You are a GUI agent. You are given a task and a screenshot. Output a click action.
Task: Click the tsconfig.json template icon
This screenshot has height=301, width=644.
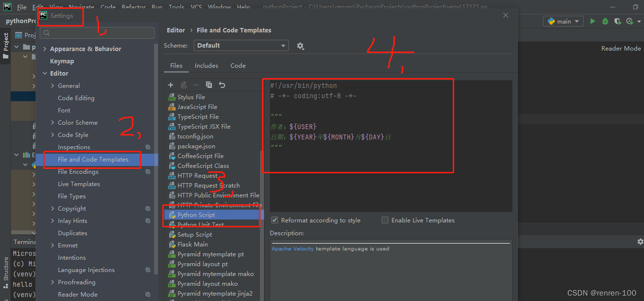click(x=172, y=137)
